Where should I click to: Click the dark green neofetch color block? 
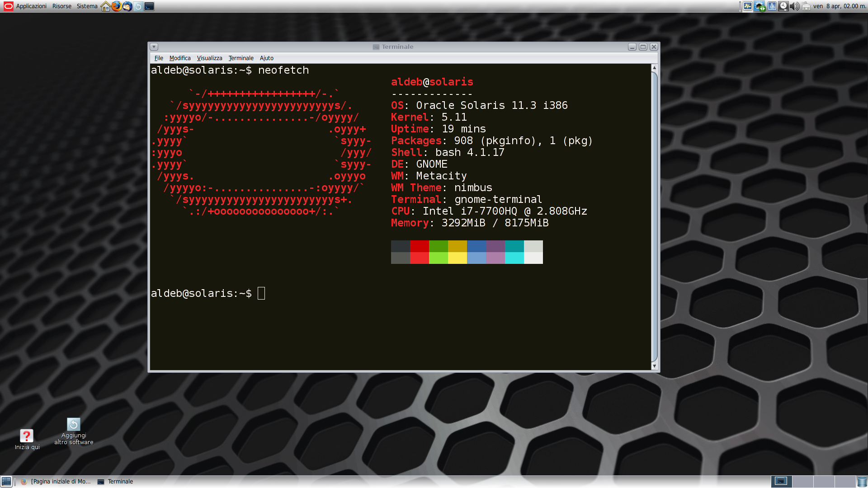tap(439, 246)
